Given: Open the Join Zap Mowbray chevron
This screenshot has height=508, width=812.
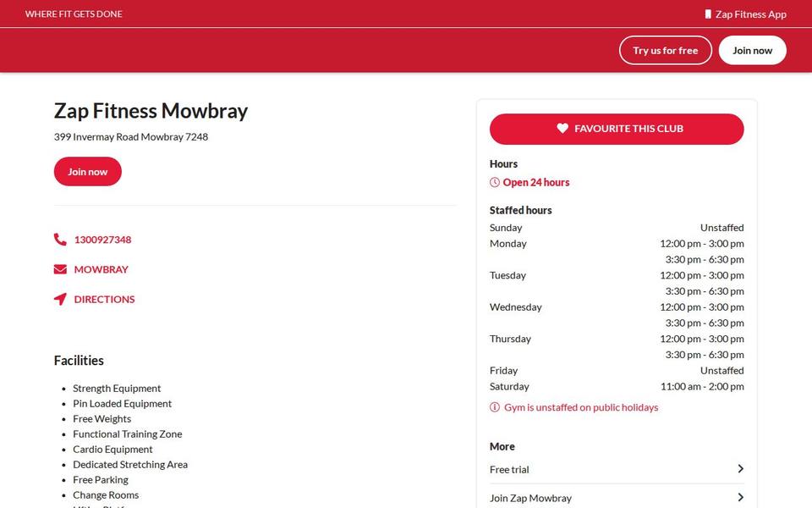Looking at the screenshot, I should coord(741,497).
